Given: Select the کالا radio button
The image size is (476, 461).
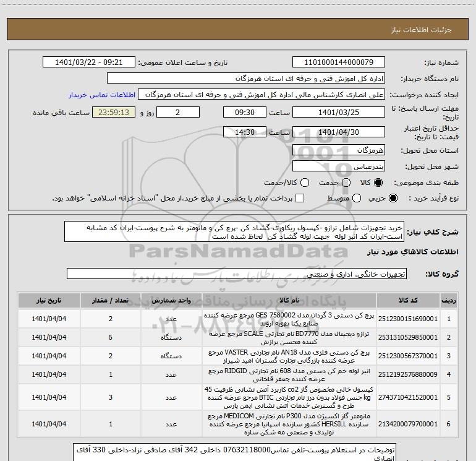Looking at the screenshot, I should pos(378,183).
